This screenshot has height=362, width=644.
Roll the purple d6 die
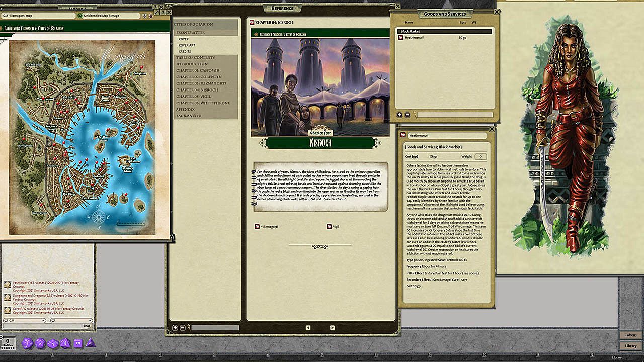tap(78, 343)
